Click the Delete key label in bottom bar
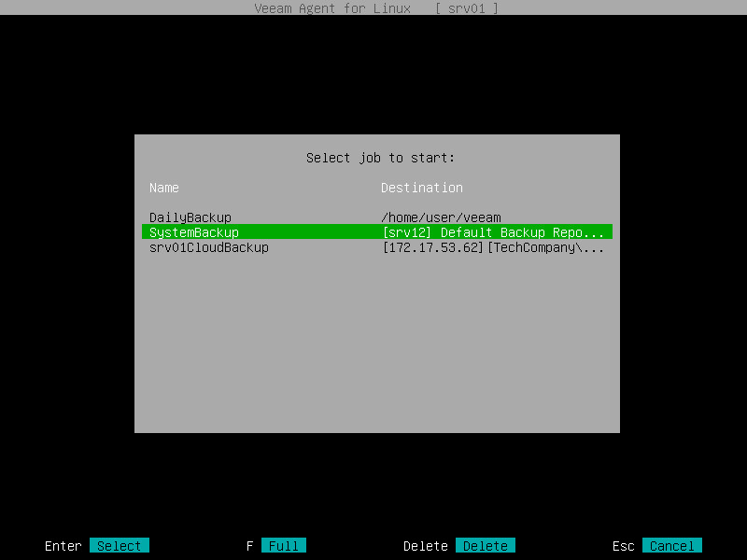Viewport: 747px width, 560px height. tap(425, 545)
